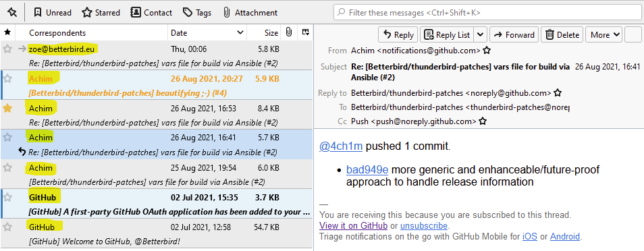
Task: Toggle the Unread quick filter
Action: [x=52, y=13]
